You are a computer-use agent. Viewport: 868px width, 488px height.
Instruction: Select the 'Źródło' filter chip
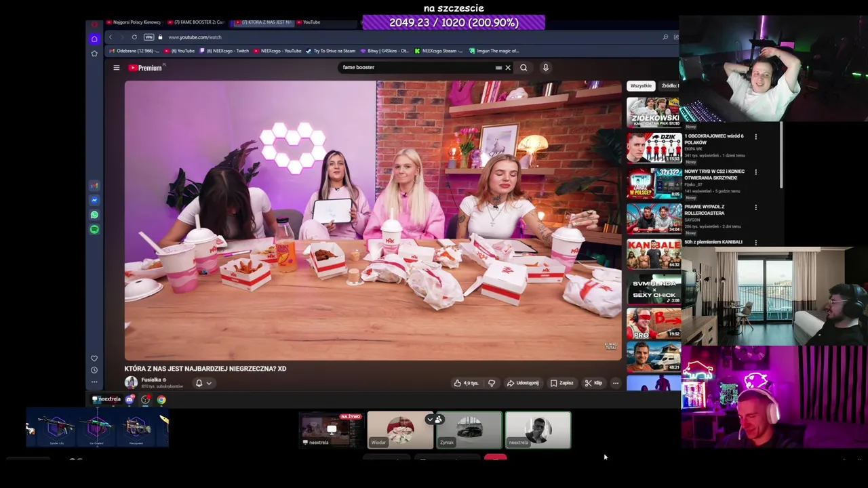click(670, 86)
